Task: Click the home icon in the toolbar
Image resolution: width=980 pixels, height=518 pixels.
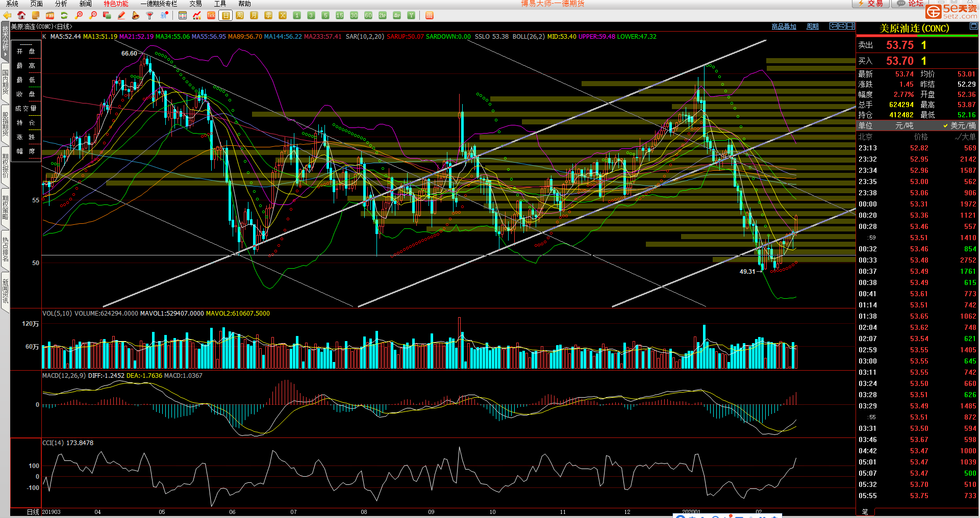Action: point(21,15)
